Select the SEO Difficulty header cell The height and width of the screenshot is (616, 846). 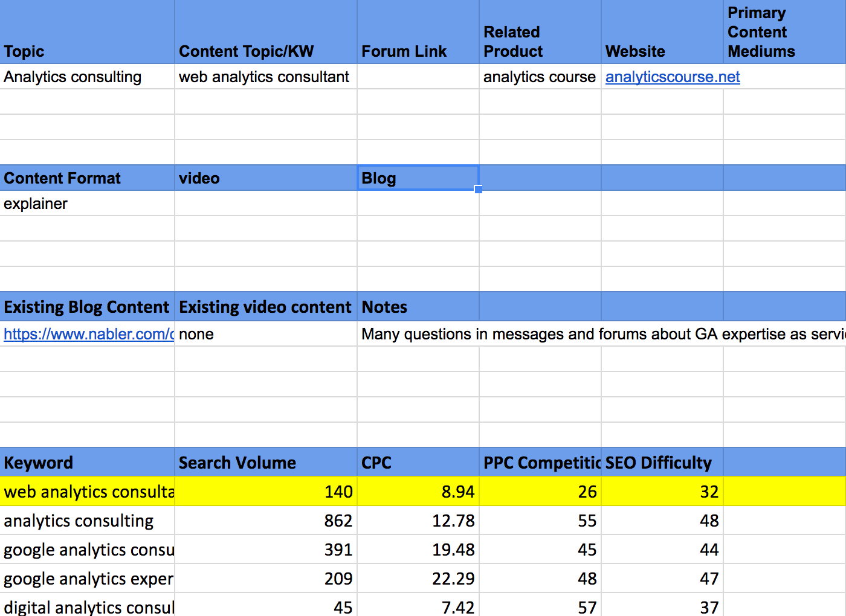point(662,463)
